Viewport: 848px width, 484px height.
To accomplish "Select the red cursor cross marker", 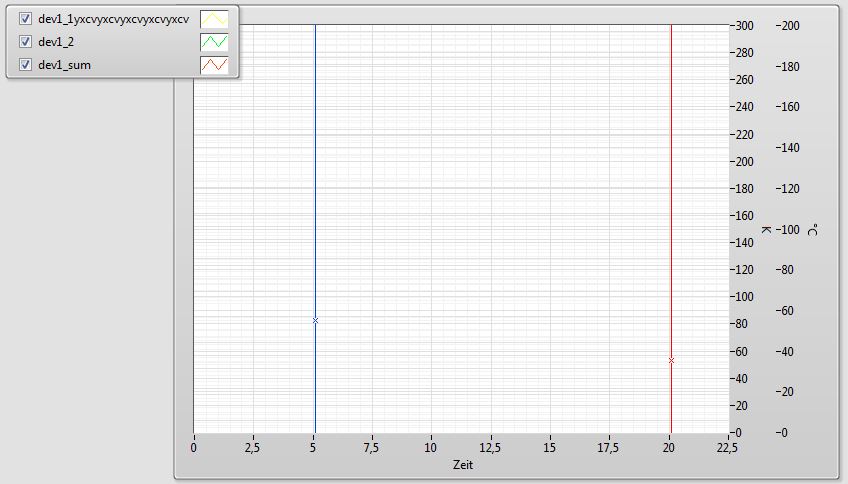I will click(x=671, y=360).
